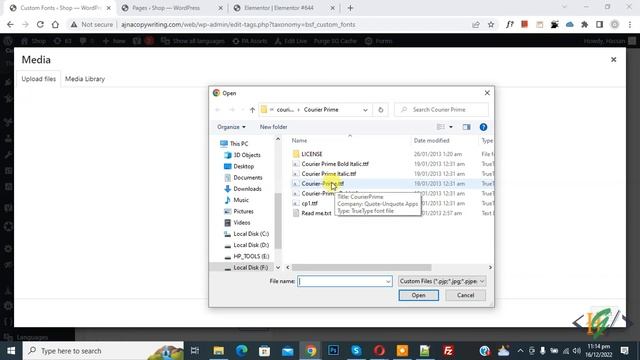
Task: Click navigation pane scroll down arrow
Action: tap(278, 267)
